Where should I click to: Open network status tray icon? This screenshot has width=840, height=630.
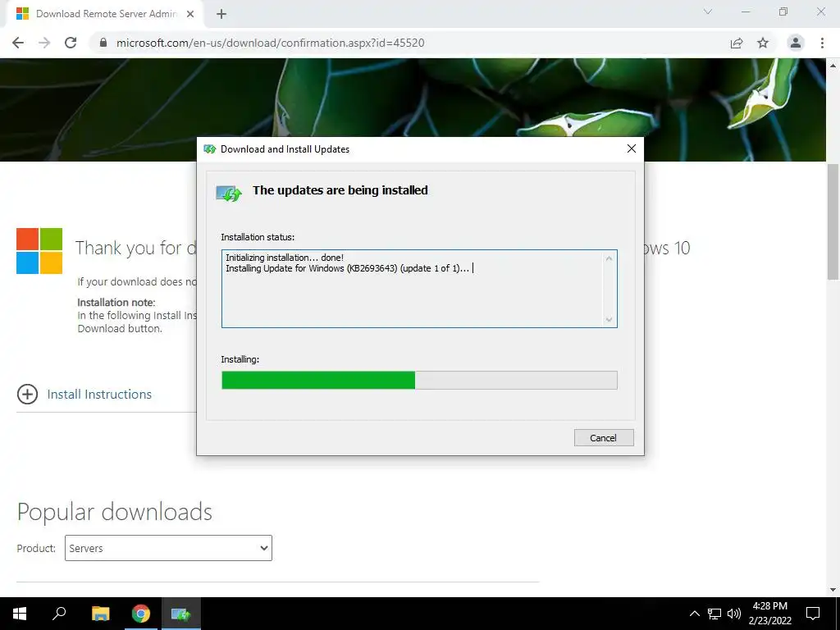(714, 614)
